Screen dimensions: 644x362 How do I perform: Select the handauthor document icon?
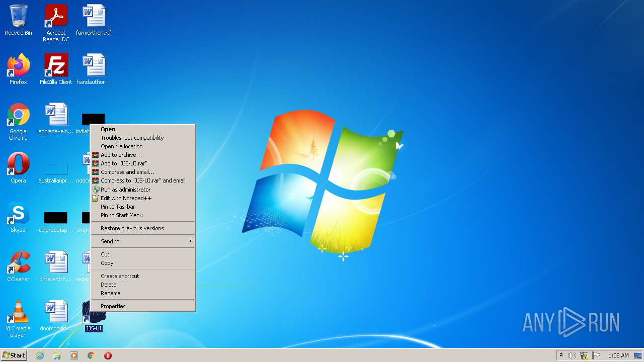(x=94, y=69)
